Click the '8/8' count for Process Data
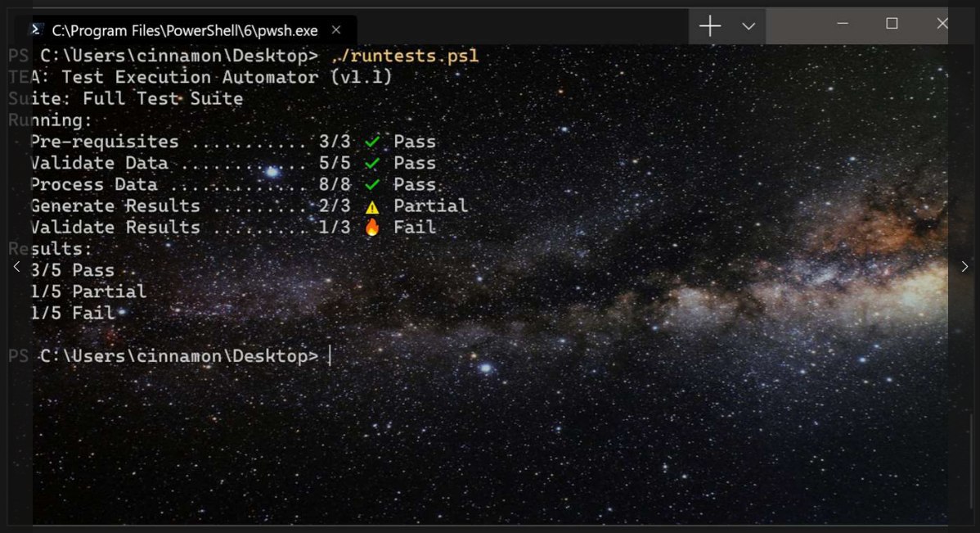The height and width of the screenshot is (533, 980). tap(335, 184)
